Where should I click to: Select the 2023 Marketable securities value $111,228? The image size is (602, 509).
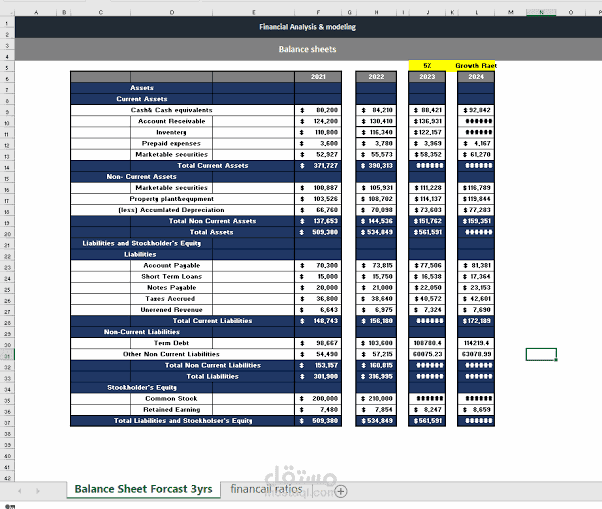[x=427, y=188]
